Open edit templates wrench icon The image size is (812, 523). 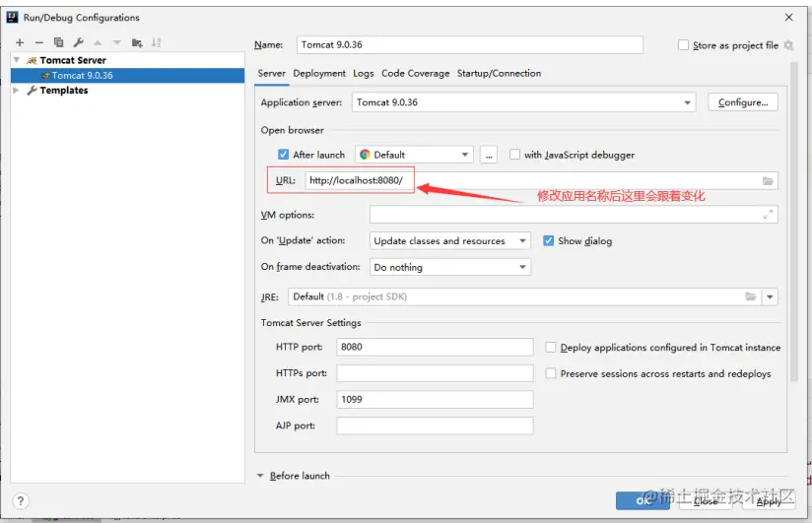pyautogui.click(x=78, y=42)
